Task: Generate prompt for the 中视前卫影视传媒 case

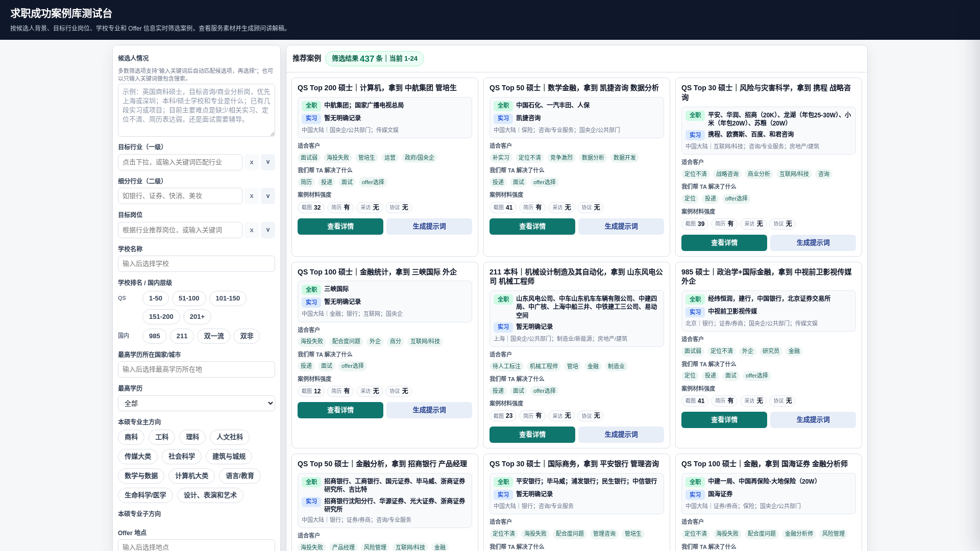Action: (x=813, y=420)
